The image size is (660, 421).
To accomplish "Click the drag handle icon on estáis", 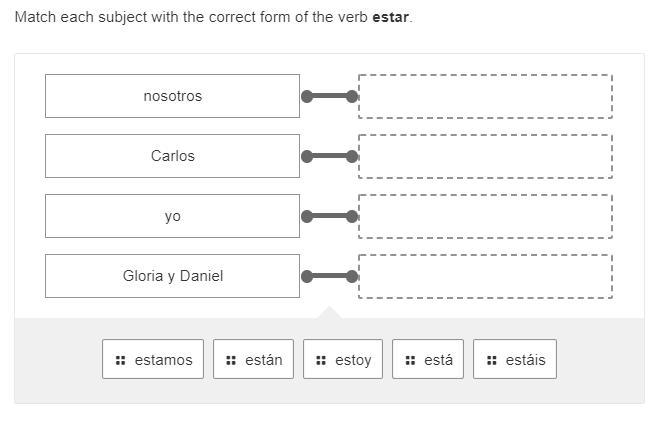I will (491, 360).
